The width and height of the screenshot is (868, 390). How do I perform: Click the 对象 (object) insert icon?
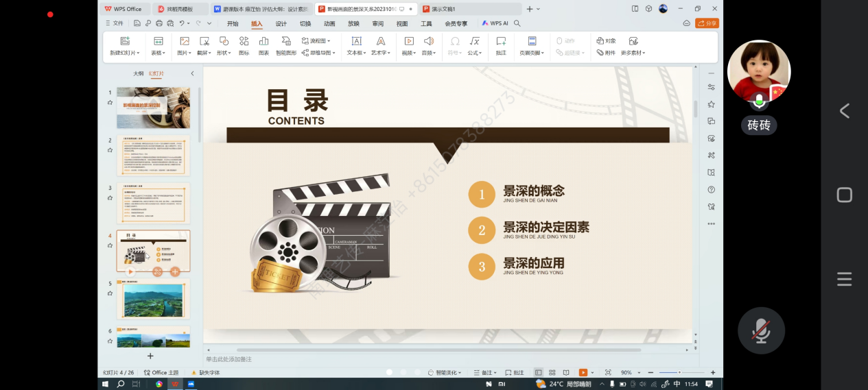coord(606,41)
